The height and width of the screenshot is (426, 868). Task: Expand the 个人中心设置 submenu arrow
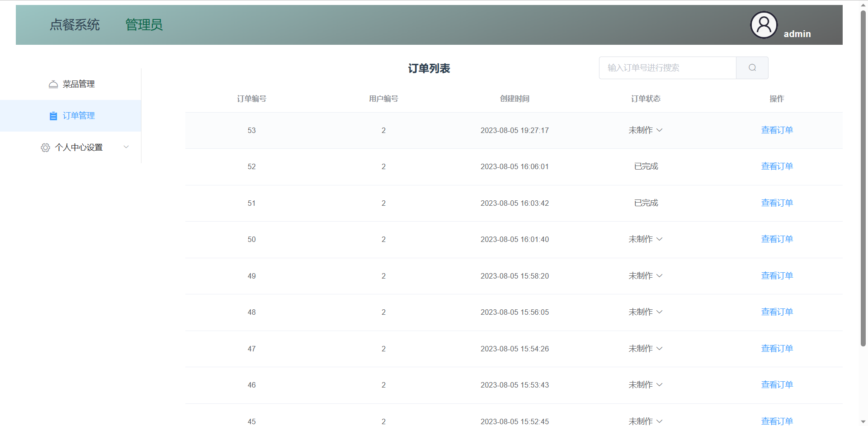coord(127,147)
